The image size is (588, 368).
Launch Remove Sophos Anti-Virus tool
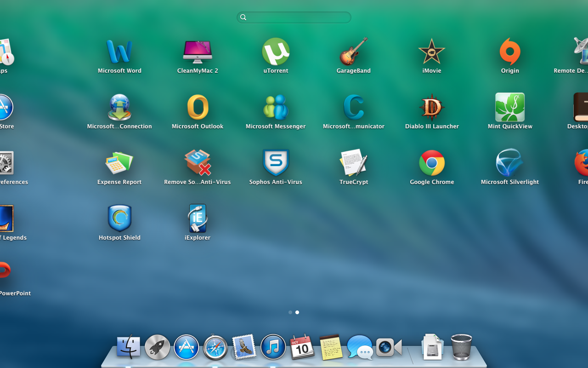click(x=198, y=163)
